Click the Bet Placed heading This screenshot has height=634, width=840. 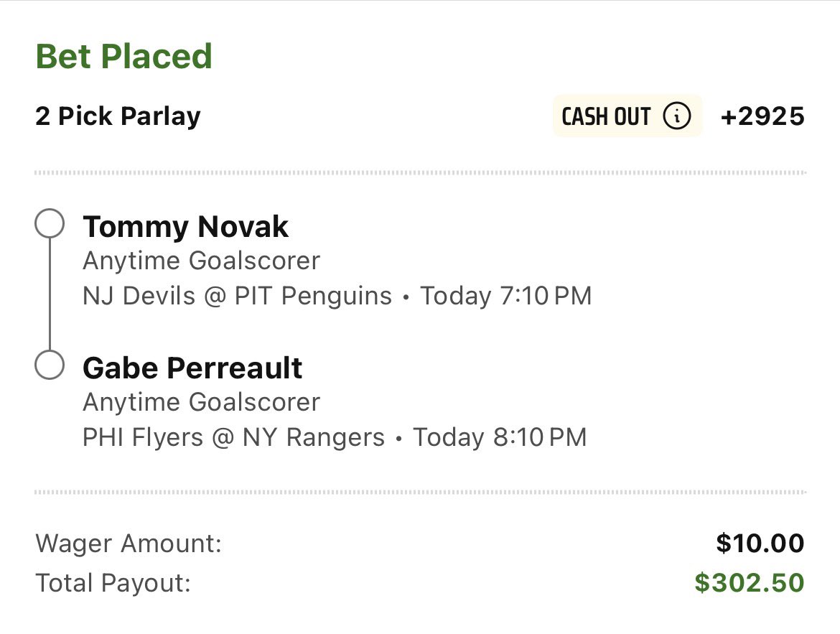(123, 56)
